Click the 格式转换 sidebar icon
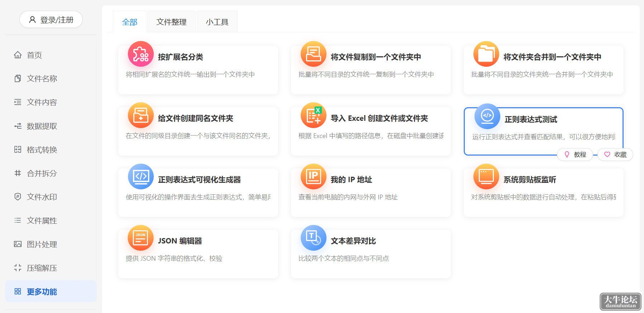The width and height of the screenshot is (644, 313). pyautogui.click(x=18, y=150)
